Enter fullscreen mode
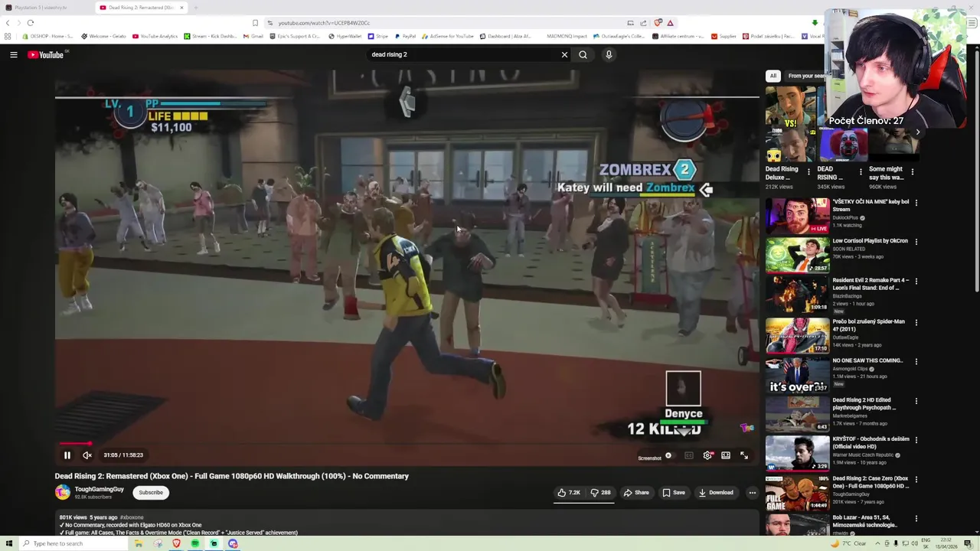 tap(744, 455)
